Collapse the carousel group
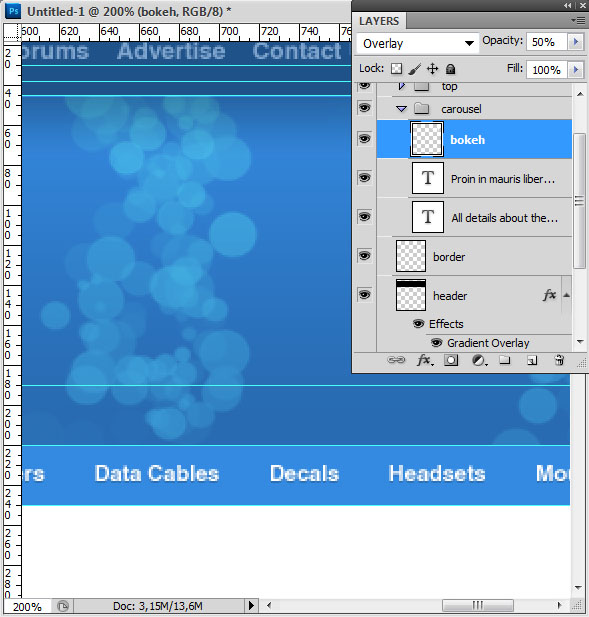This screenshot has width=589, height=617. click(x=401, y=109)
